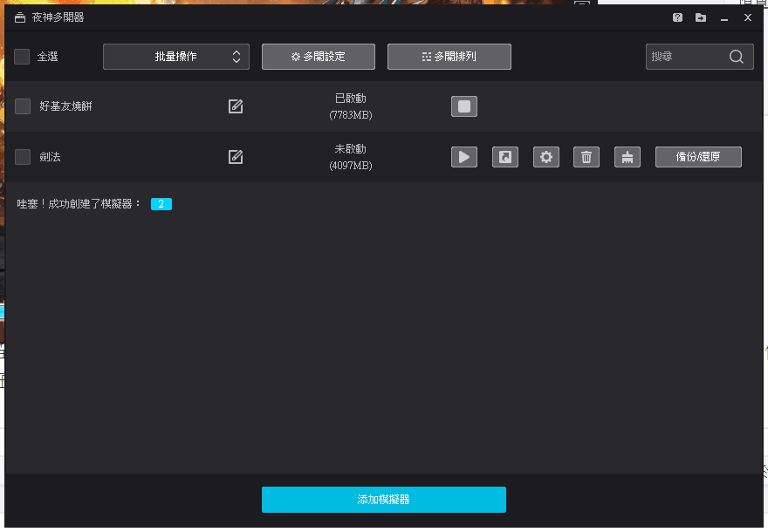Select the 劍法 row checkbox
Screen dimensions: 768x532
tap(23, 157)
